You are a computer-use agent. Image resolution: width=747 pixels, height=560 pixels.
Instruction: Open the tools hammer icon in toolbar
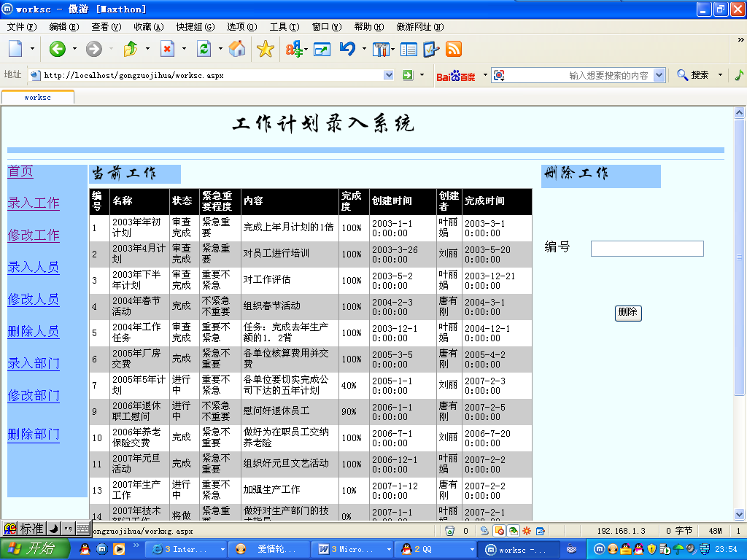pyautogui.click(x=380, y=49)
